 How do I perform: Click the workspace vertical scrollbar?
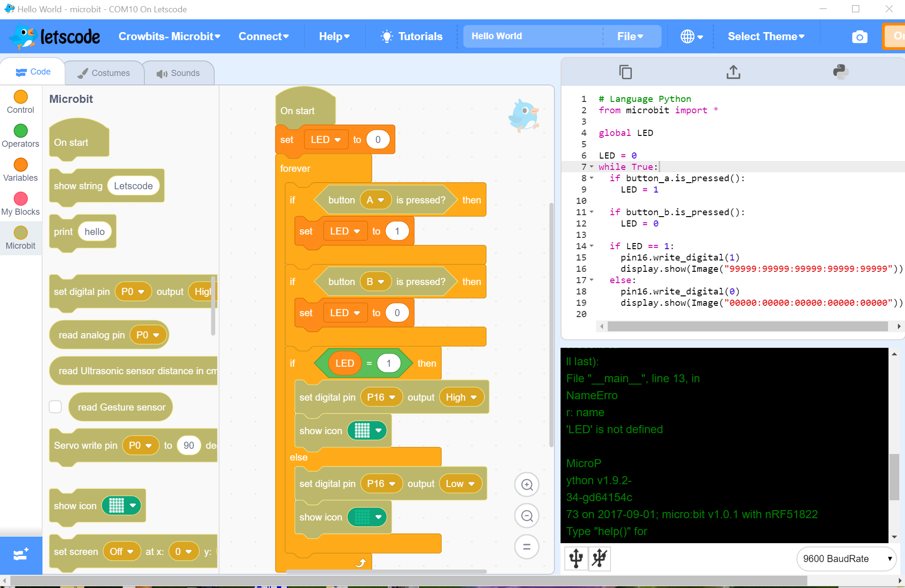tap(551, 325)
